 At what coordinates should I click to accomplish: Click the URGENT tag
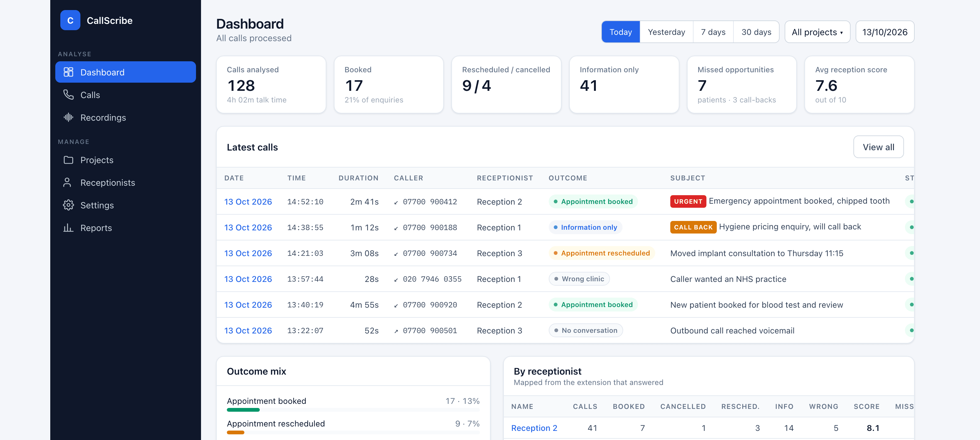pos(688,201)
